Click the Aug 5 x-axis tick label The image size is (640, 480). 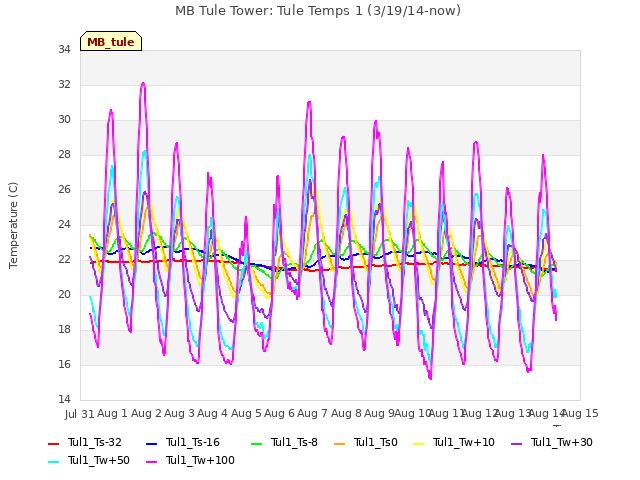pyautogui.click(x=246, y=413)
